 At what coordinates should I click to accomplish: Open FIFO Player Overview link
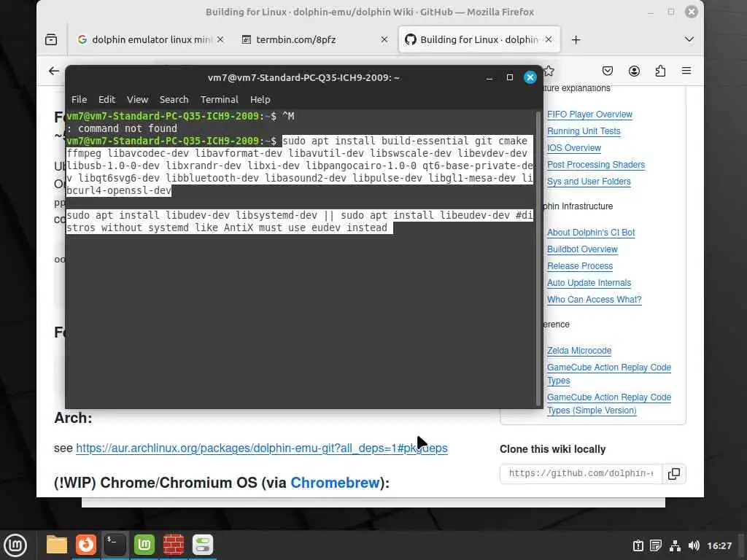pos(589,114)
